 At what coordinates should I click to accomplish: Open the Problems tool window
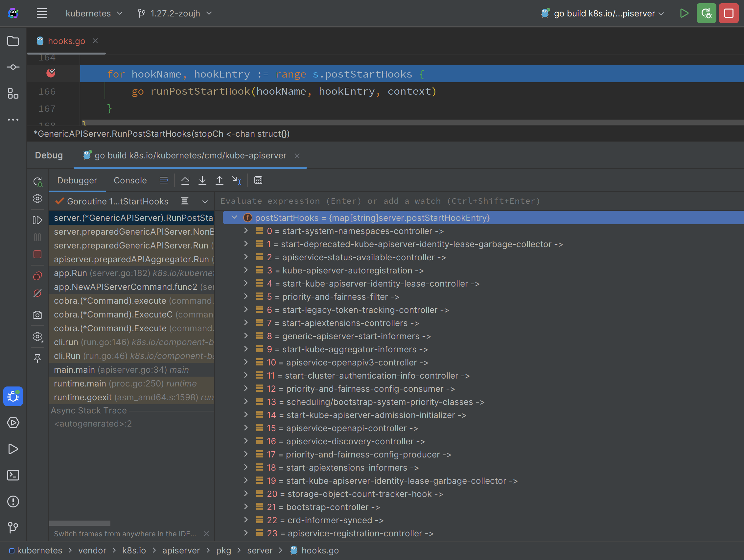pos(13,502)
